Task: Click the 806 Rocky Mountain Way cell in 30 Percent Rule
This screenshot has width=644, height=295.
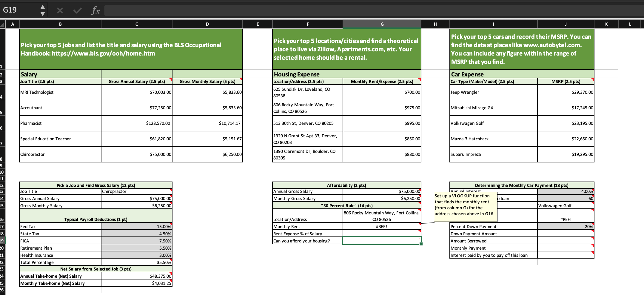Action: pos(382,216)
